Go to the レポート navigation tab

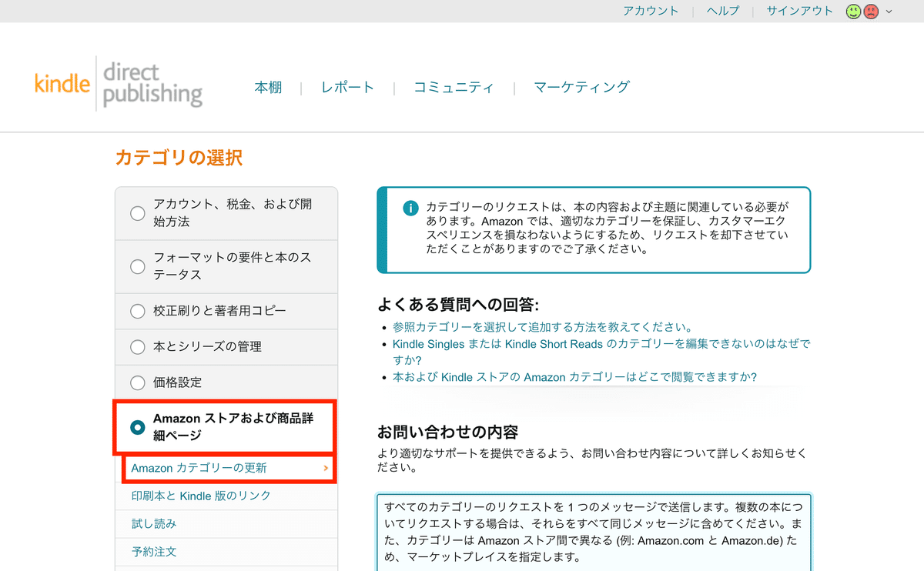coord(347,88)
